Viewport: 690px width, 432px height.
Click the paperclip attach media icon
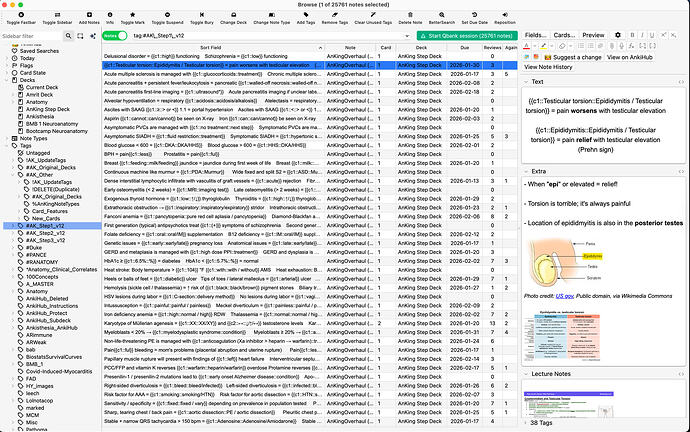pyautogui.click(x=612, y=46)
